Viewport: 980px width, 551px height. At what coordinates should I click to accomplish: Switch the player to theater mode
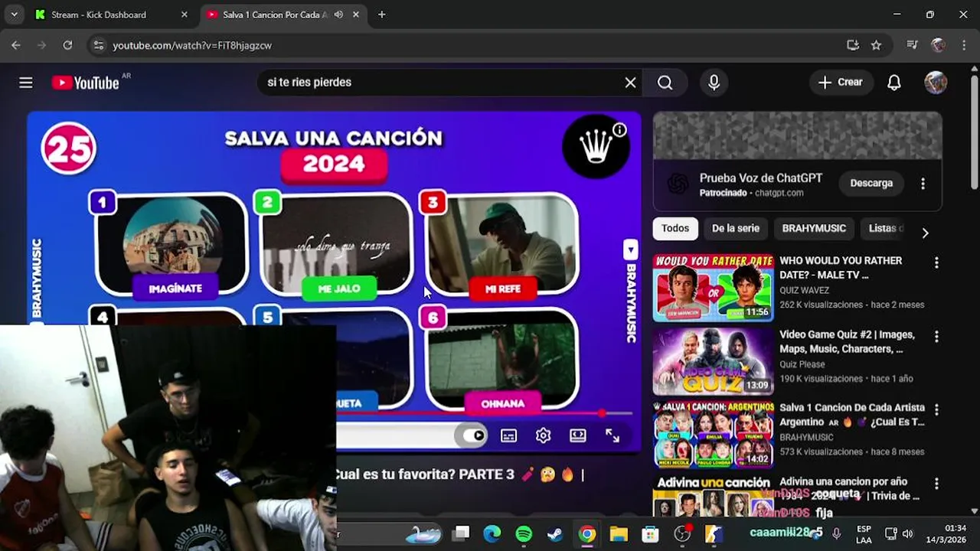coord(578,435)
